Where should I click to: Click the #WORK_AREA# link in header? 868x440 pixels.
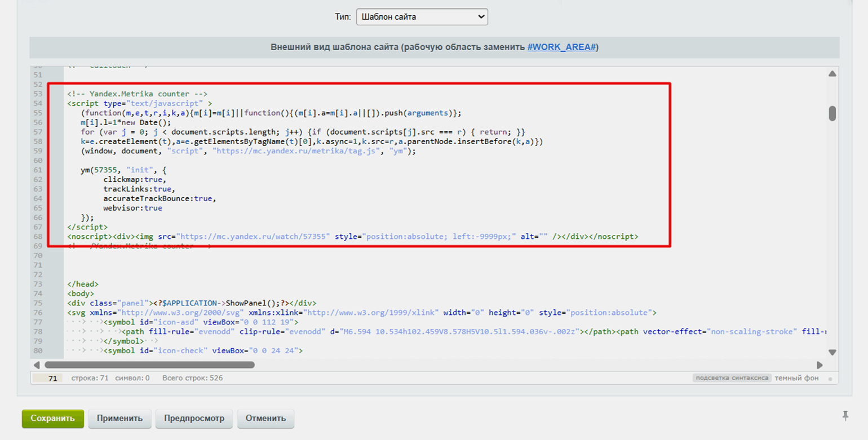click(x=561, y=47)
